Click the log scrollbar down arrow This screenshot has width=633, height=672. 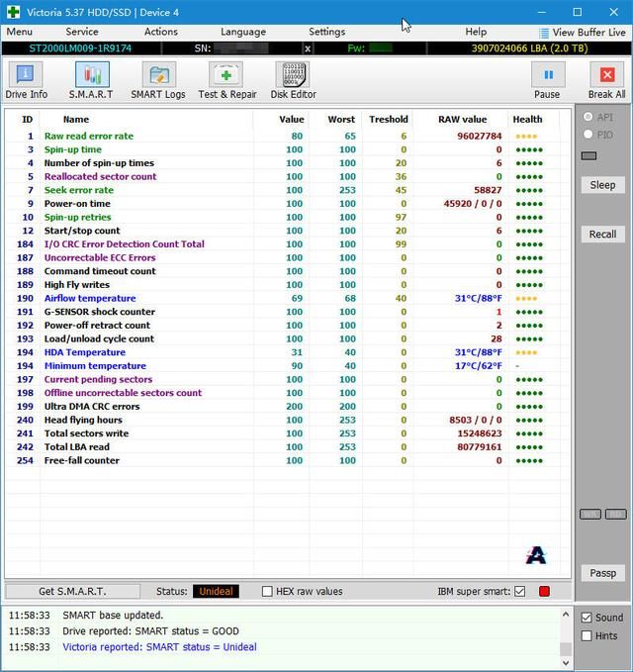(566, 662)
